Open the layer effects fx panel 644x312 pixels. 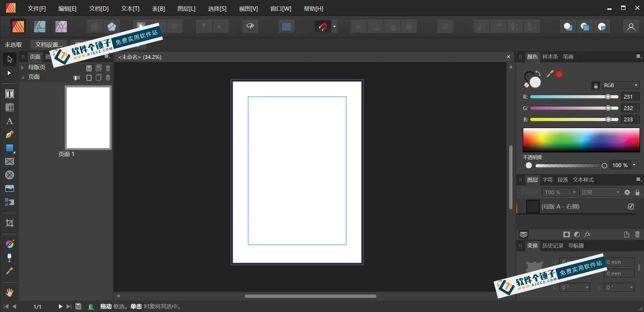tap(587, 234)
